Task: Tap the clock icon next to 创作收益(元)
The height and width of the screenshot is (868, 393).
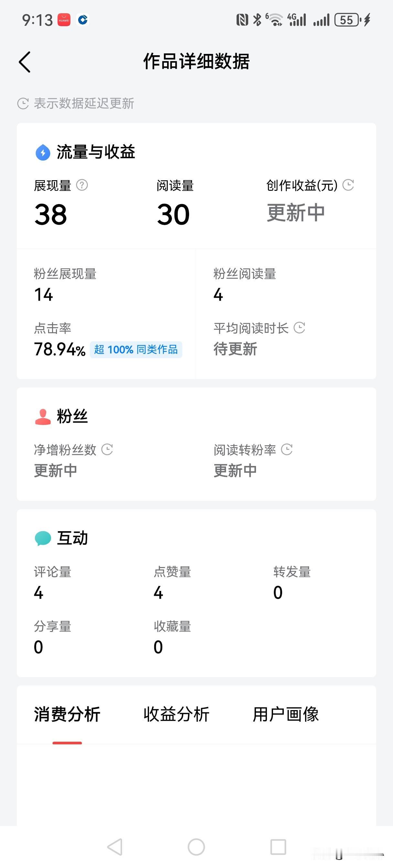Action: (348, 185)
